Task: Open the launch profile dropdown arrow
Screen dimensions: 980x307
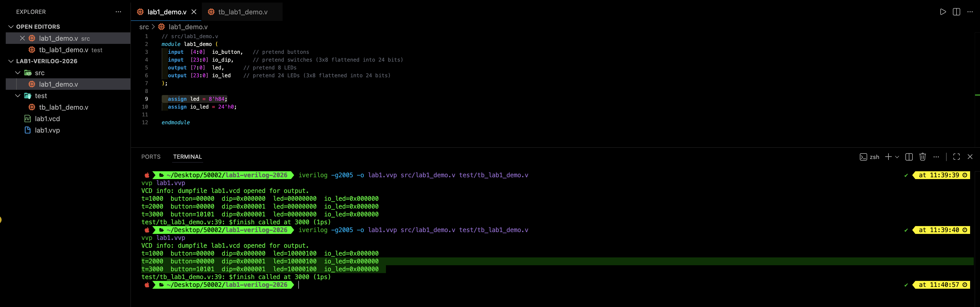Action: click(897, 157)
